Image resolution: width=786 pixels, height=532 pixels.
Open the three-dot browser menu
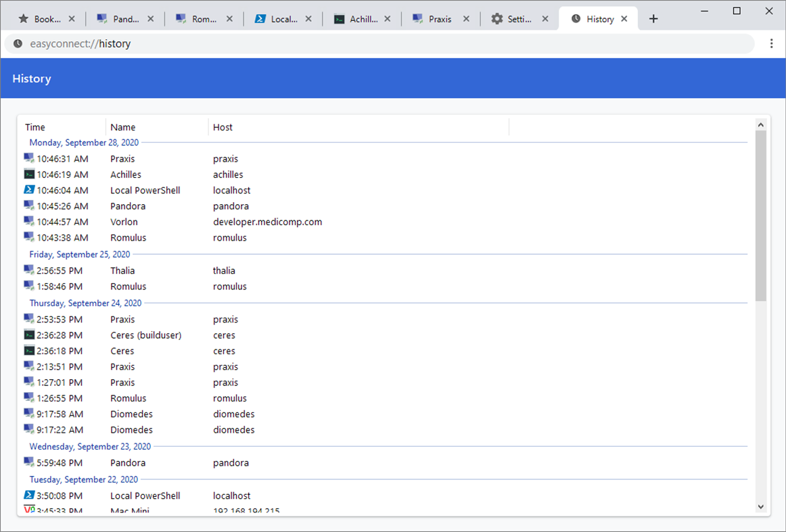click(771, 43)
